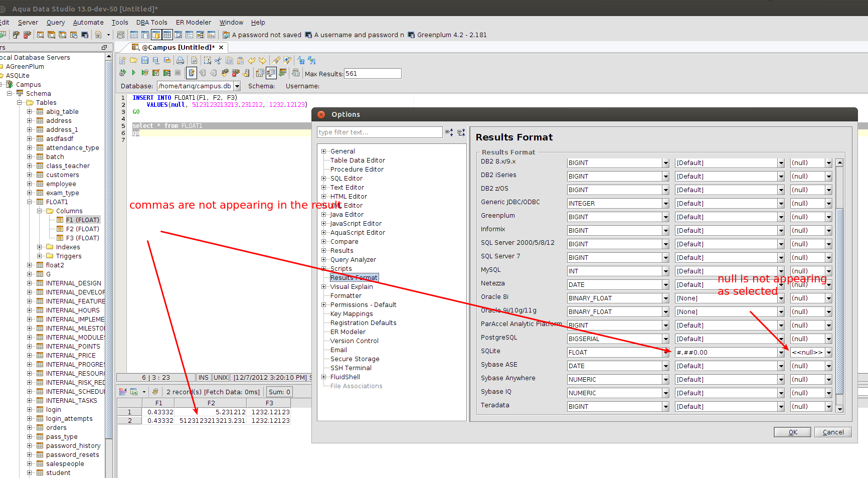
Task: Cut selected text with the scissors icon
Action: pyautogui.click(x=218, y=60)
